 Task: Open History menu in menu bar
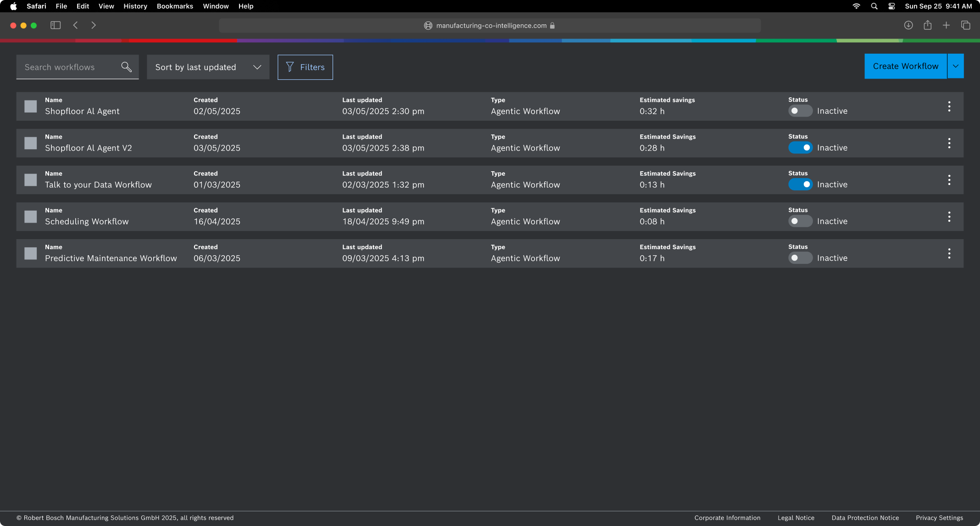(x=135, y=6)
